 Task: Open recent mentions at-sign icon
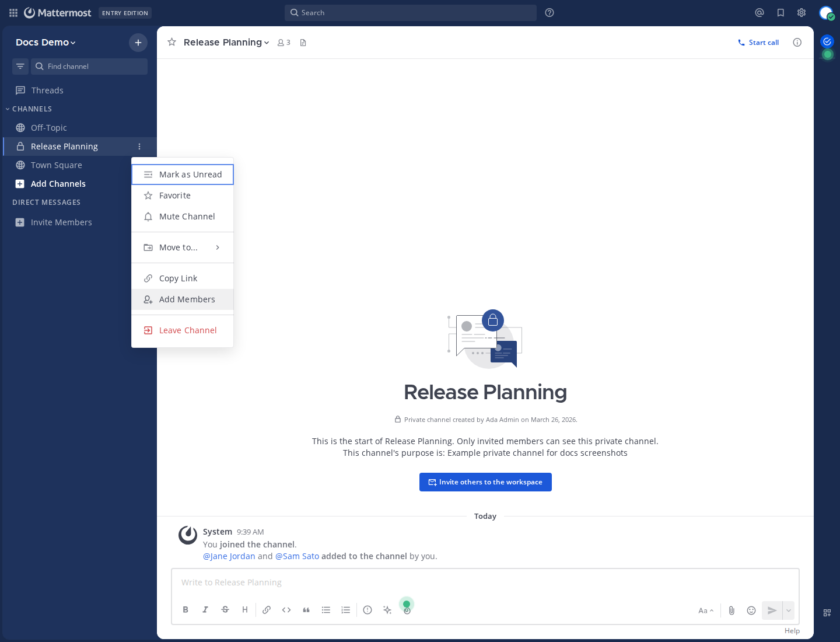click(759, 13)
